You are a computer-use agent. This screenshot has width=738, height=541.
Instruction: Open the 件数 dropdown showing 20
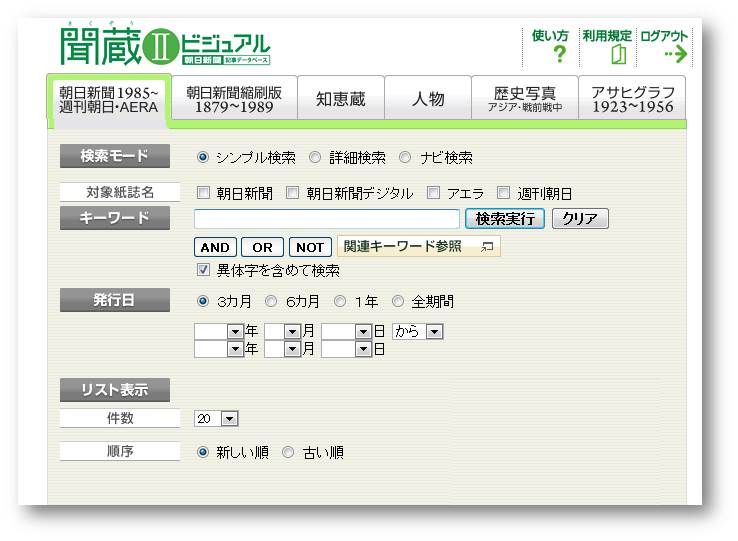coord(217,418)
